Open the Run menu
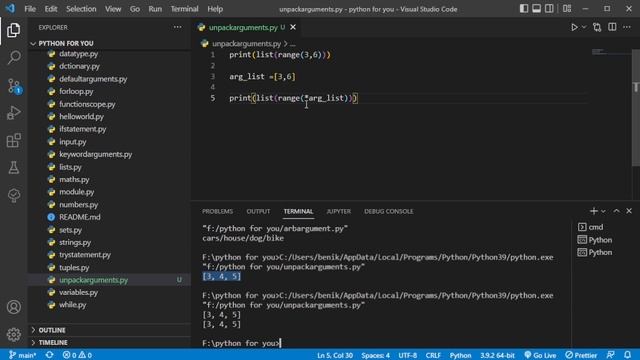 tap(155, 9)
